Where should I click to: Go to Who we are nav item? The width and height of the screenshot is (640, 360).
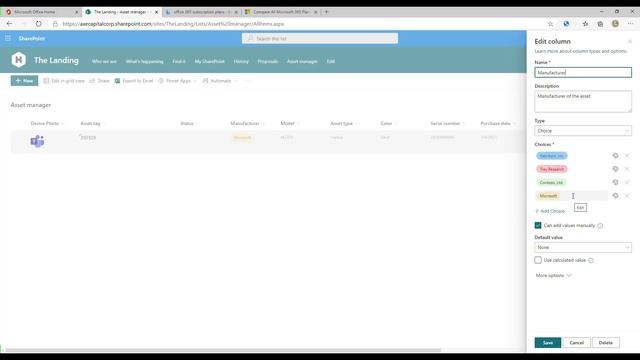click(x=104, y=61)
